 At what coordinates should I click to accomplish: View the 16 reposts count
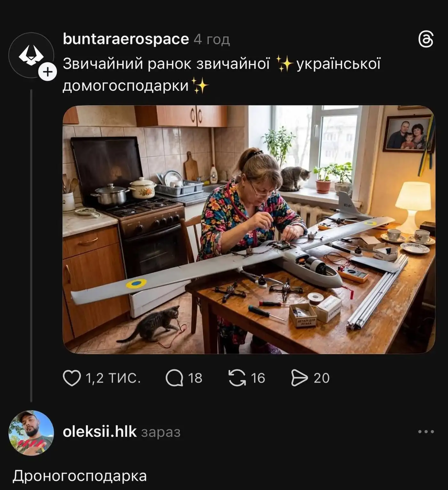pos(258,378)
